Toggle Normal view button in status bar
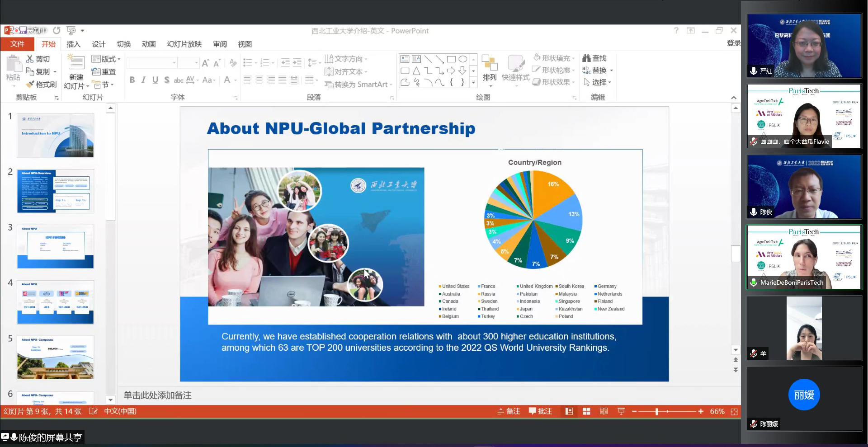The width and height of the screenshot is (868, 447). tap(569, 411)
